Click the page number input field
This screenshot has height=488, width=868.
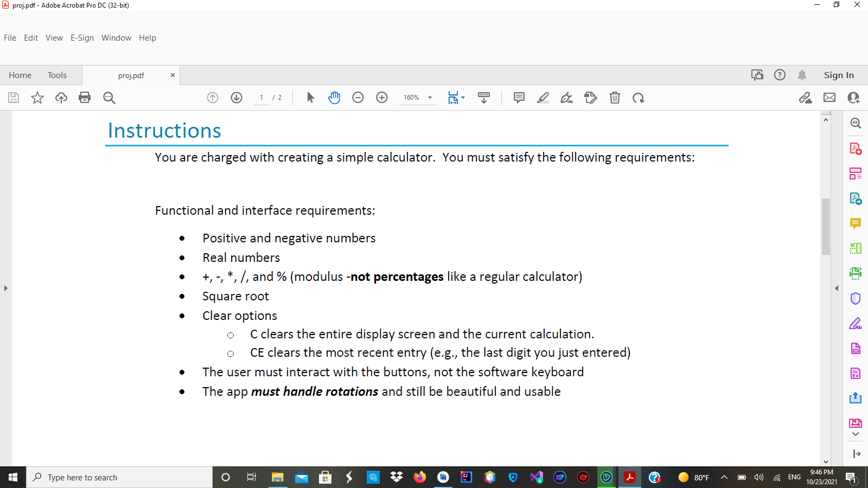coord(261,98)
